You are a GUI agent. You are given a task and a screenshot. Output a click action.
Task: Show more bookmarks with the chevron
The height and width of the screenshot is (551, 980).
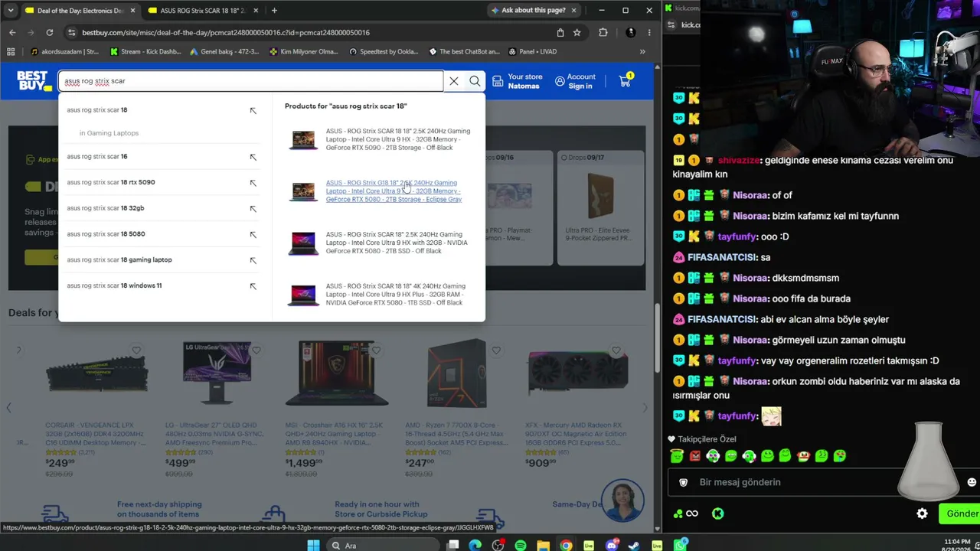pos(642,51)
